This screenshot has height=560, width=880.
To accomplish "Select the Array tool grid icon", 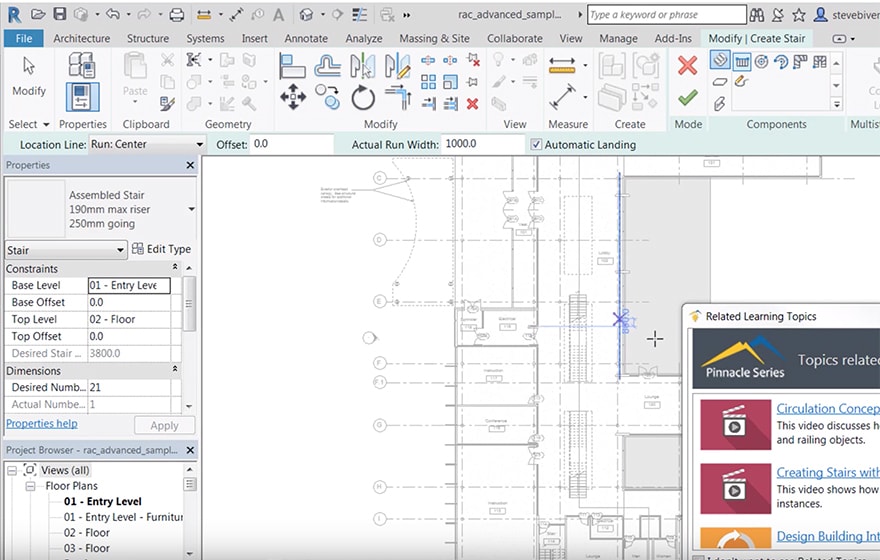I will pos(428,82).
